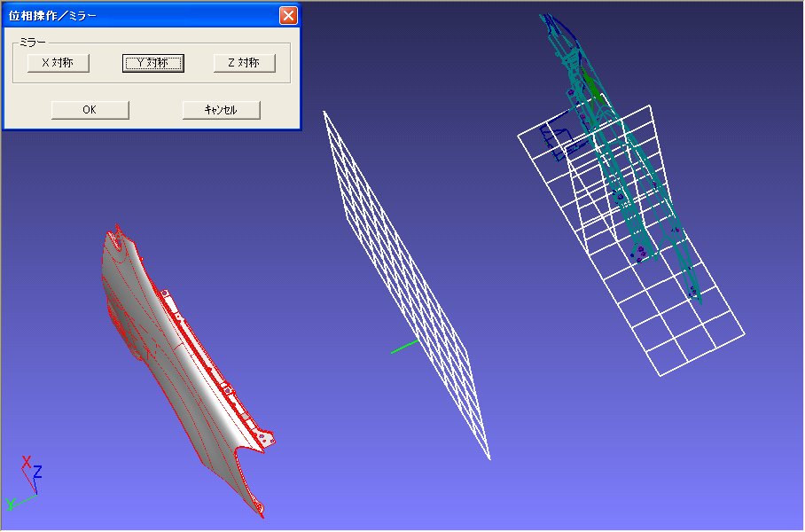Viewport: 805px width, 532px height.
Task: Click the XYZ axis triad indicator
Action: pos(24,482)
